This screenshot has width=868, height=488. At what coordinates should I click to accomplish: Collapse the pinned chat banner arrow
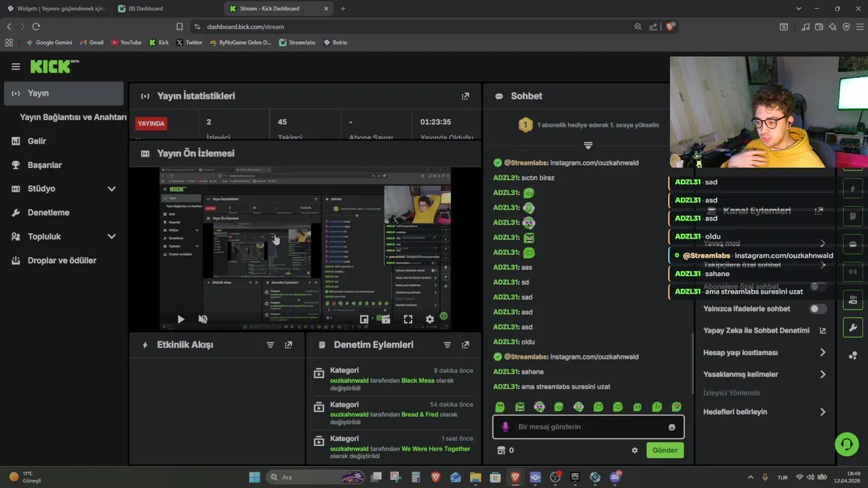[x=588, y=146]
